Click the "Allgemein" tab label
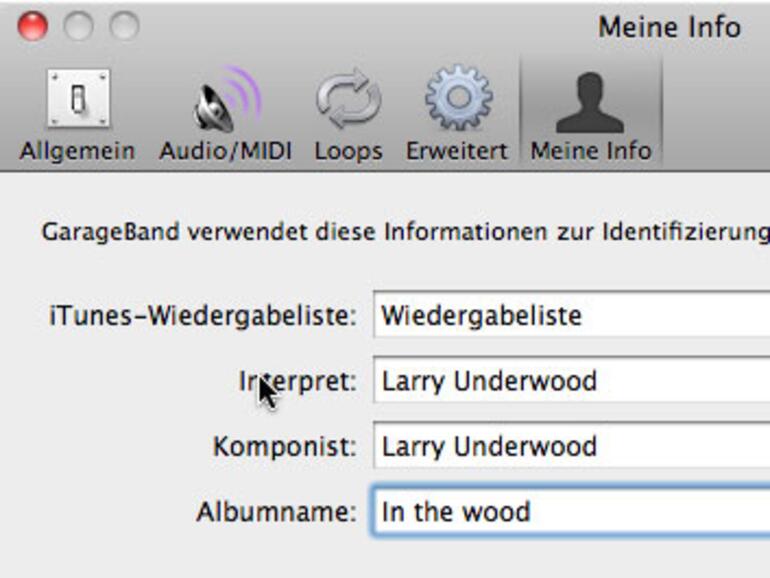The image size is (770, 578). (77, 151)
